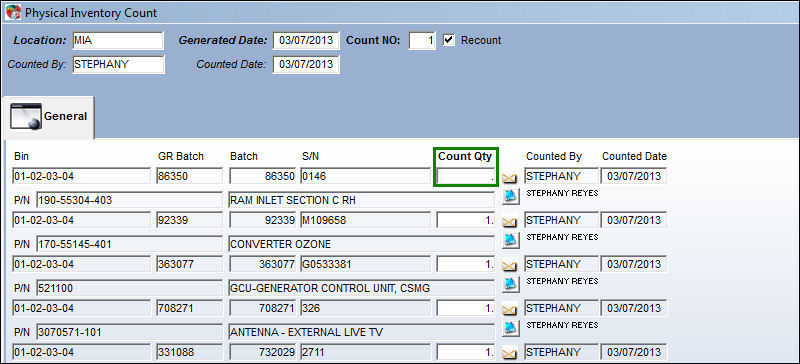Click the Counted Date field in the S/N 326 row
The image size is (800, 364).
coord(634,308)
